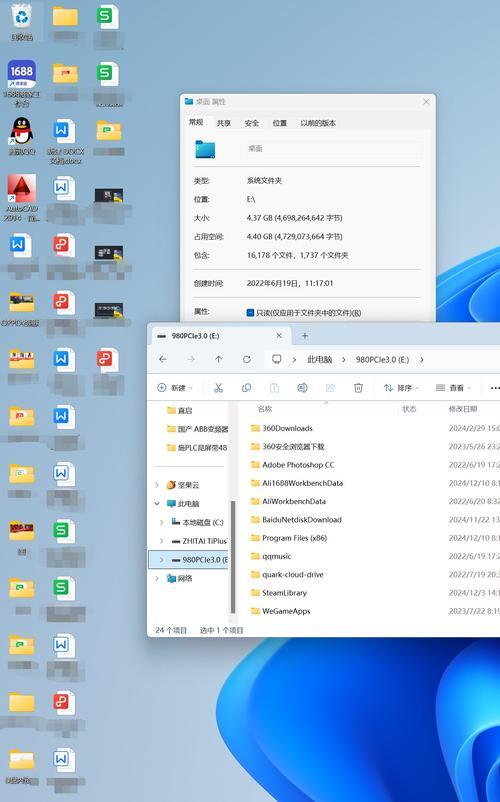Select the OPPO folder on the desktop

click(22, 309)
